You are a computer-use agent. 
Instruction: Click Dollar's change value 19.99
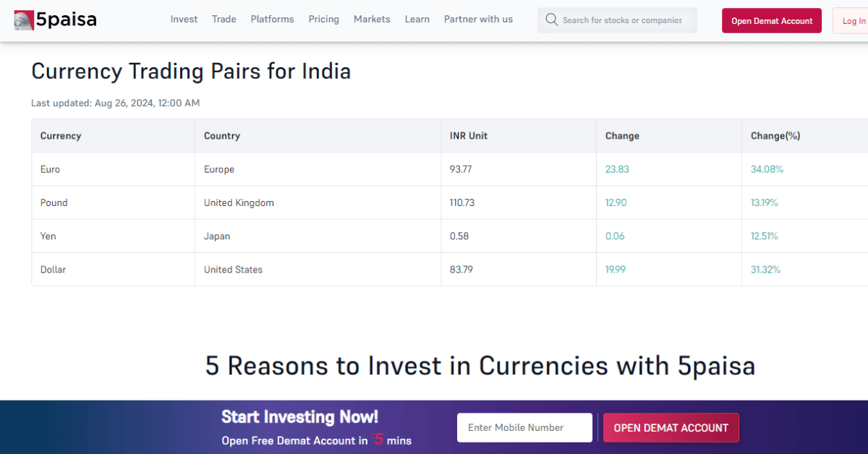click(616, 269)
